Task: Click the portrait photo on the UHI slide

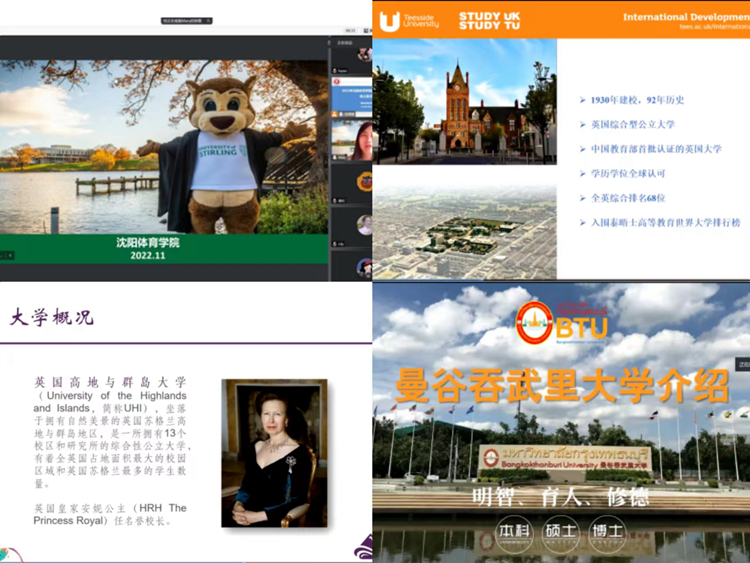Action: 273,452
